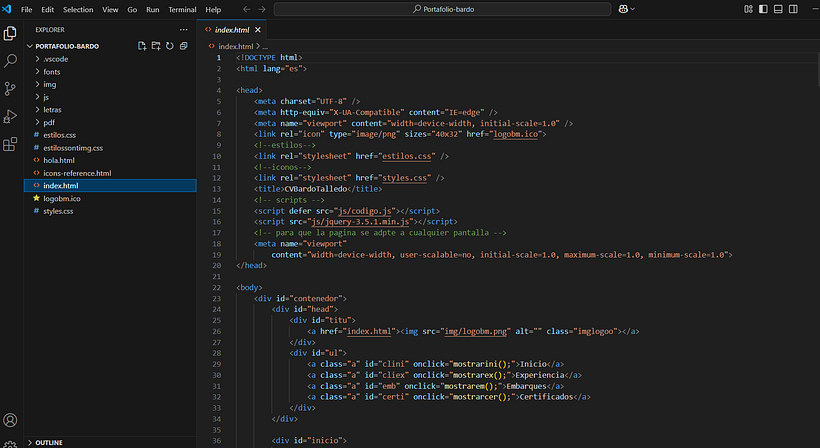Screen dimensions: 820x448
Task: Open estilos.css in the file tree
Action: click(x=110, y=135)
